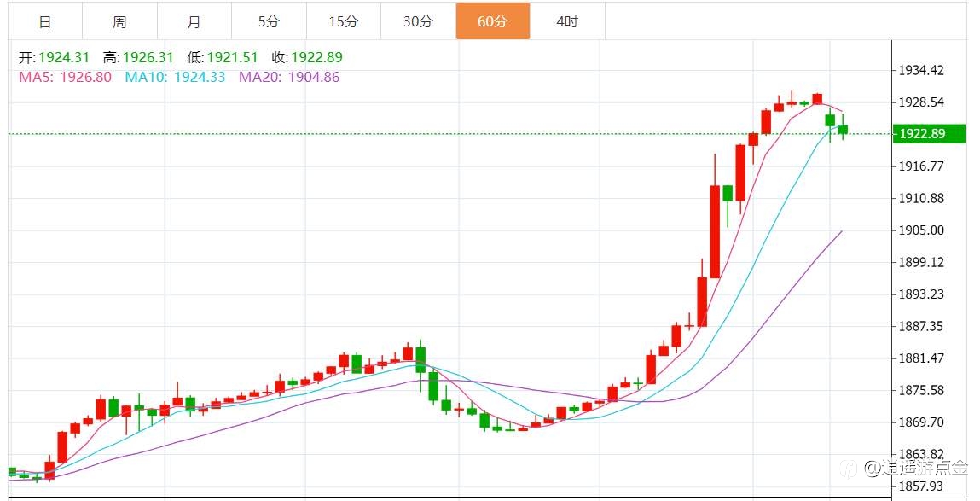Click the 1881.47 price axis label

pyautogui.click(x=921, y=358)
